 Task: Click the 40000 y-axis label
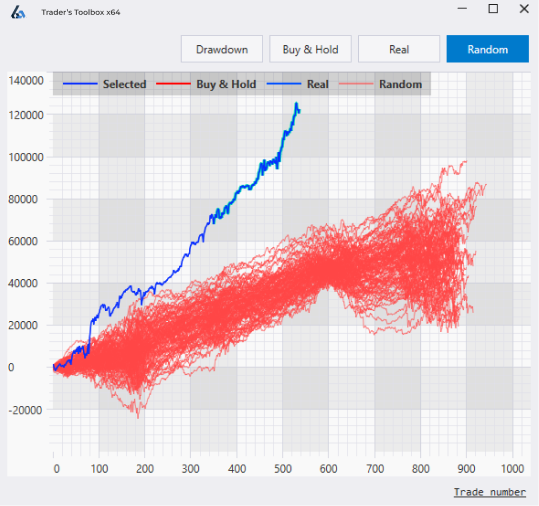pyautogui.click(x=23, y=283)
